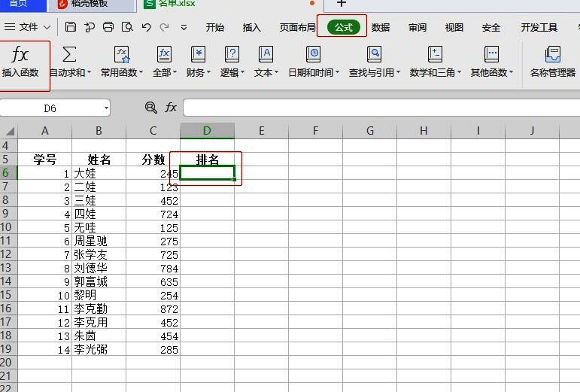Click the AutoSum (自动求和) sigma icon
The image size is (580, 392).
(x=69, y=54)
